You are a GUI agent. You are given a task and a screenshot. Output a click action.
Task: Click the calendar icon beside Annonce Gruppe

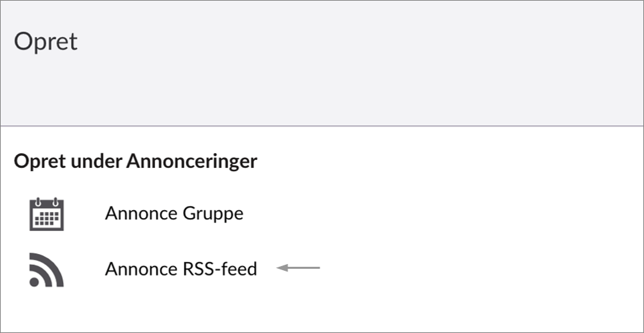pos(47,214)
